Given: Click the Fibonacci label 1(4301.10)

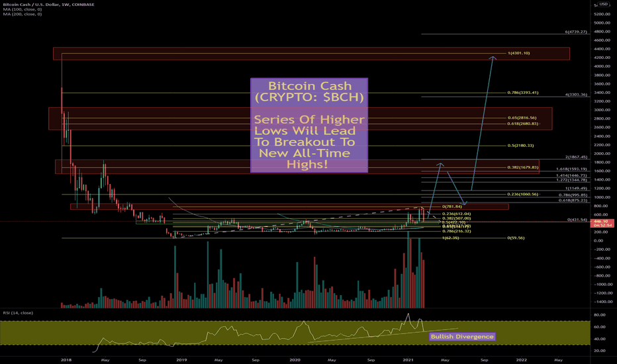Looking at the screenshot, I should point(518,53).
